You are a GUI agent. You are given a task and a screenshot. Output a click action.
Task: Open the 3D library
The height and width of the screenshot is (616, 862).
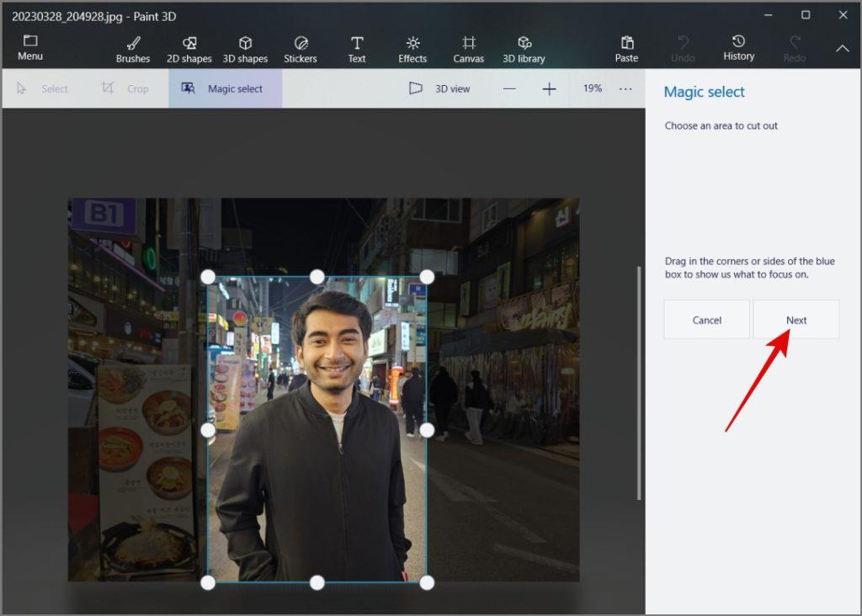click(x=524, y=50)
